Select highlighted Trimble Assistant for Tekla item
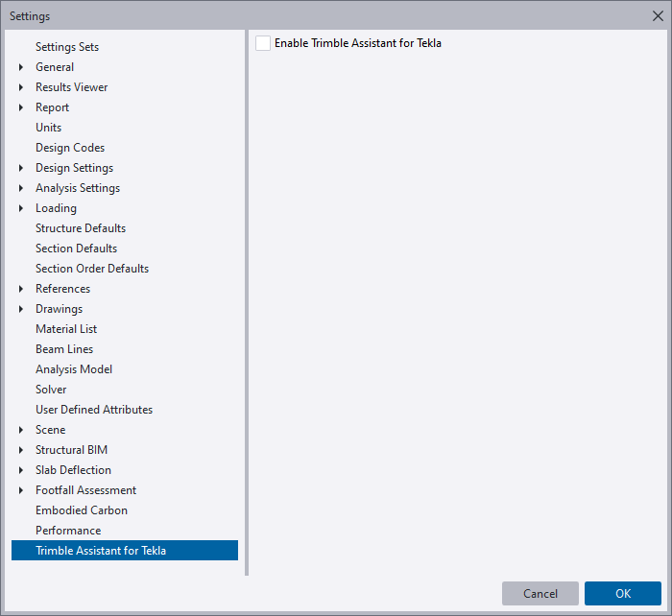The image size is (672, 616). coord(125,551)
